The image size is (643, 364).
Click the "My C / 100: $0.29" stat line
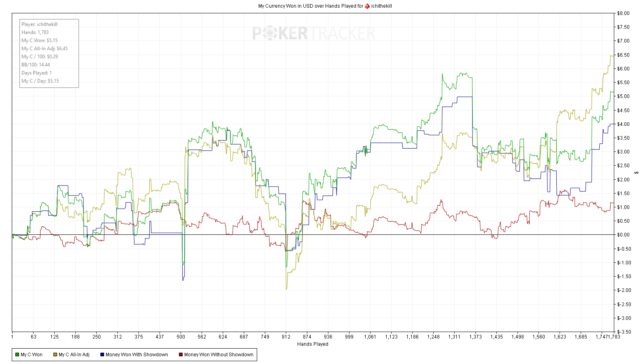(x=40, y=57)
